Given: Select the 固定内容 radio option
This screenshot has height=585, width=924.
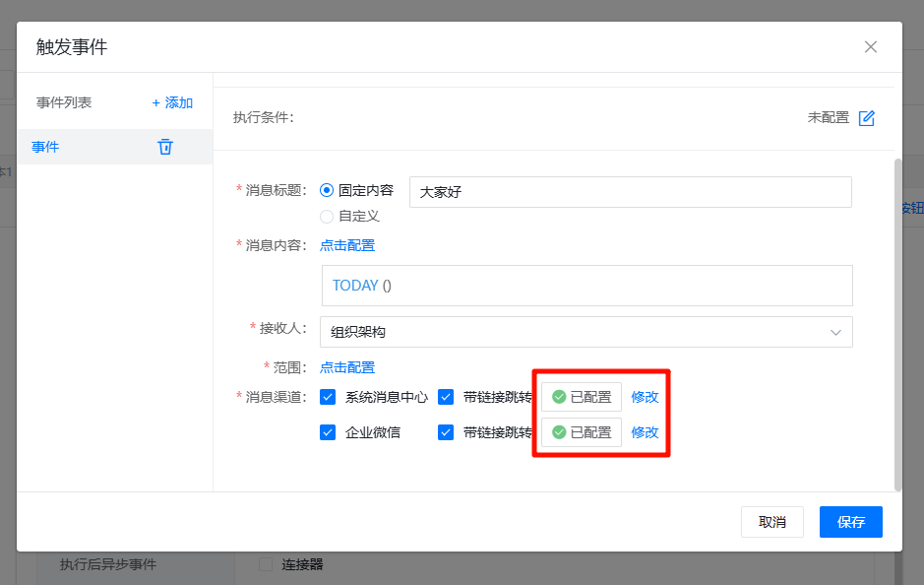Looking at the screenshot, I should coord(328,191).
